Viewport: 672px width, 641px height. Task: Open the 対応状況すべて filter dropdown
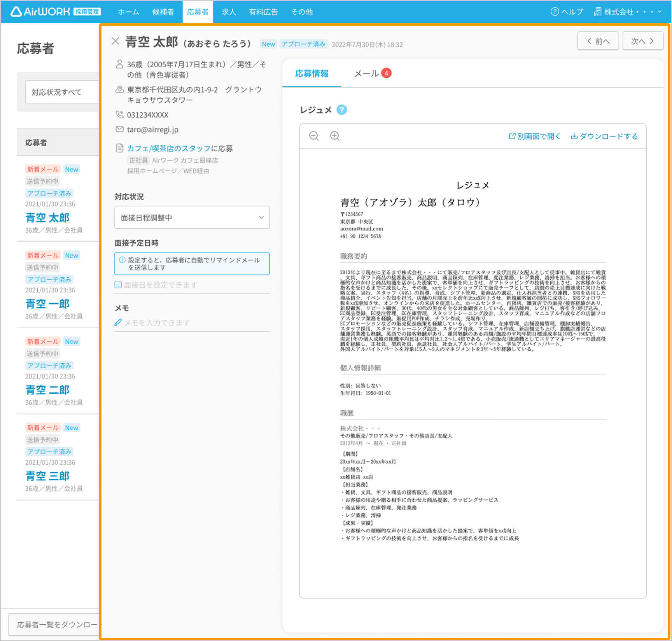pyautogui.click(x=62, y=92)
